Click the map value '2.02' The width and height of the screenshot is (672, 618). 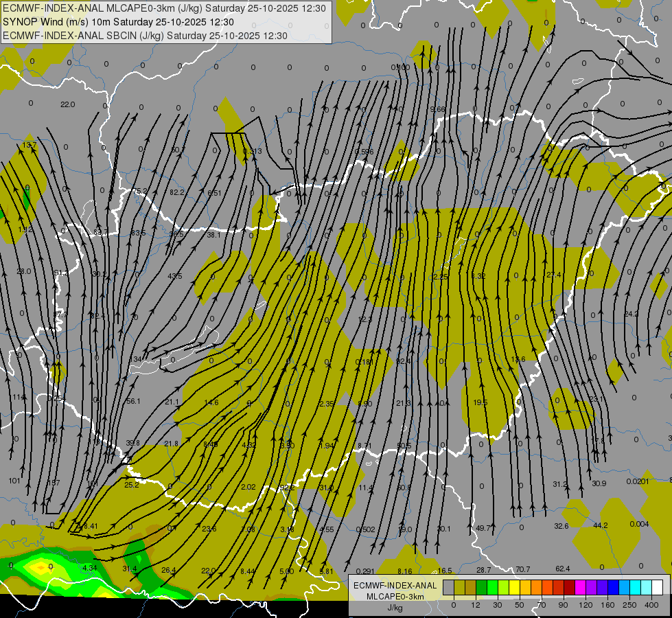click(x=248, y=487)
